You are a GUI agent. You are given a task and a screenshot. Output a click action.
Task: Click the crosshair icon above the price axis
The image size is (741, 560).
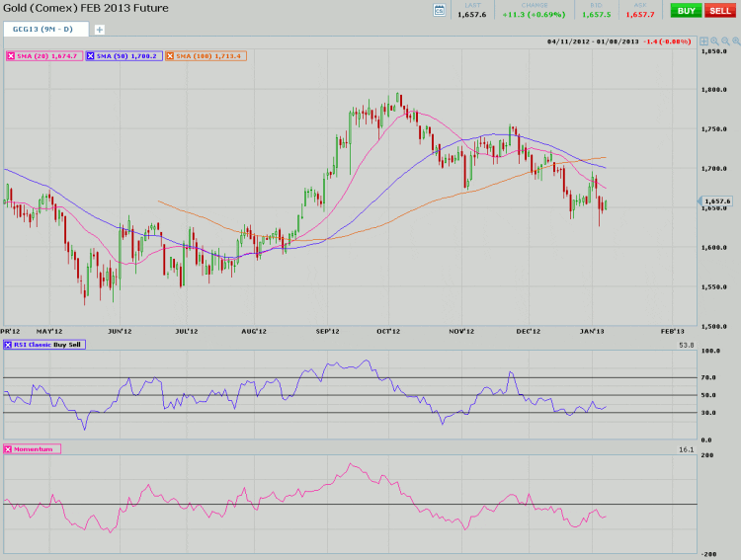point(702,42)
